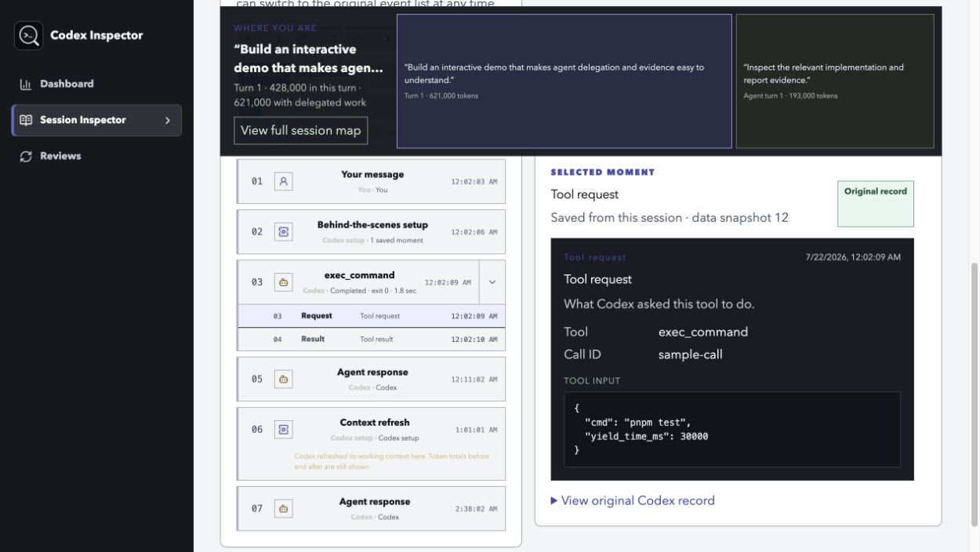This screenshot has height=552, width=980.
Task: Click the 1:01:01 AM time on Context refresh
Action: [476, 430]
